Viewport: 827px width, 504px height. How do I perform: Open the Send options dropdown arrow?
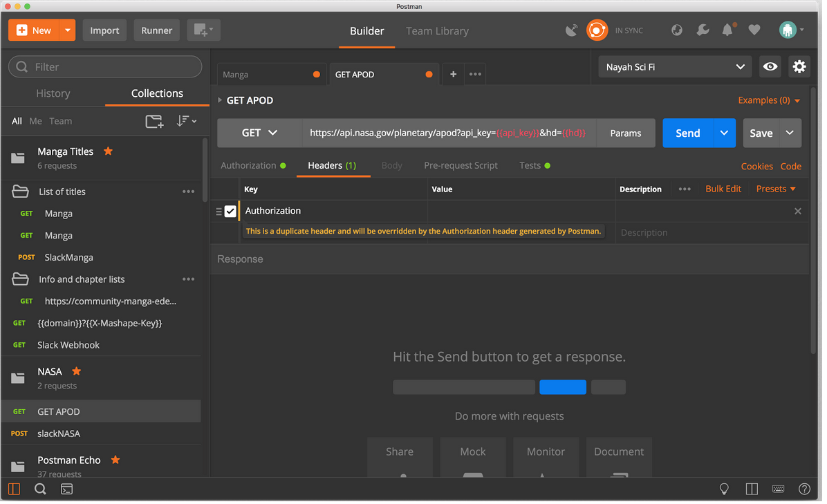pyautogui.click(x=724, y=133)
